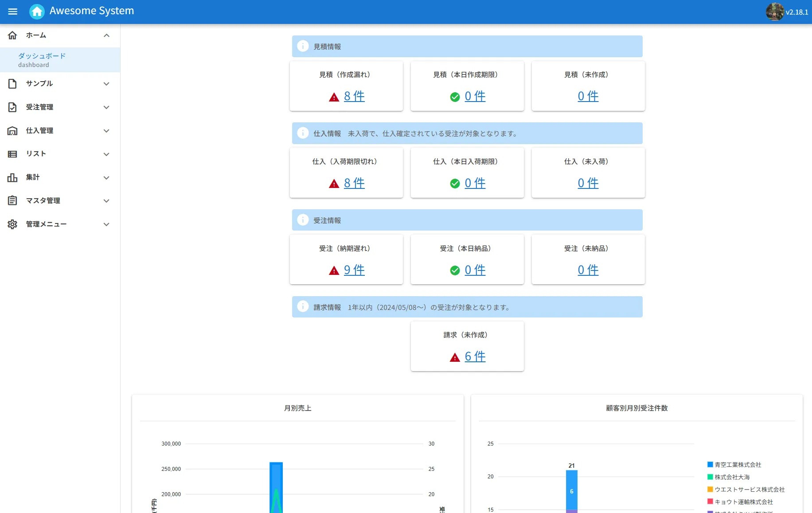Open the hamburger navigation menu
The height and width of the screenshot is (513, 812).
coord(12,12)
